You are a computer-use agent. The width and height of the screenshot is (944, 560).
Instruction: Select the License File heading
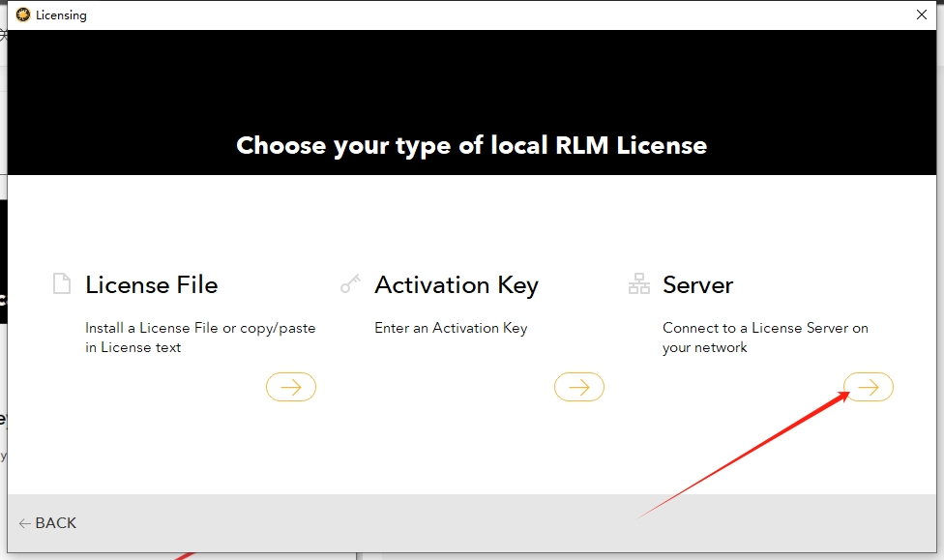[151, 285]
